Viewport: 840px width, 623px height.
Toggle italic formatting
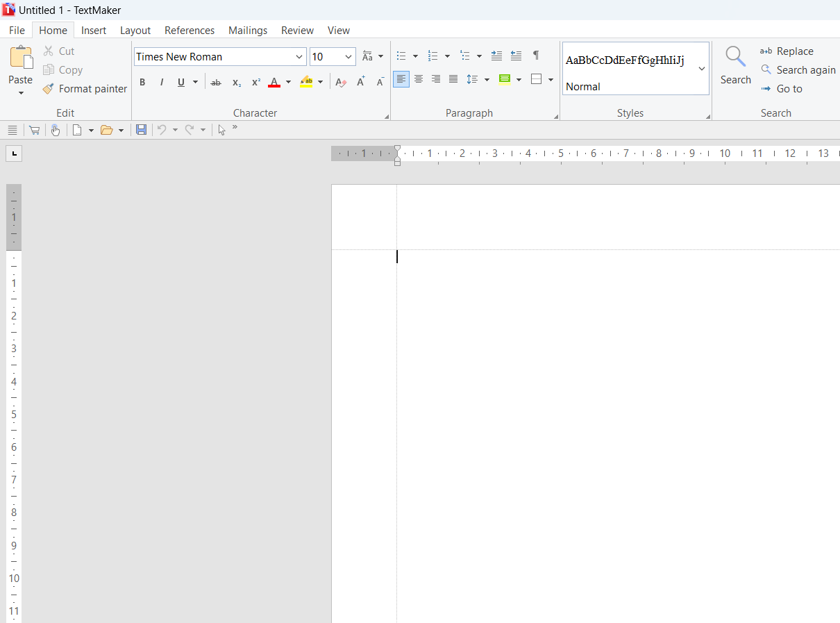[x=162, y=82]
